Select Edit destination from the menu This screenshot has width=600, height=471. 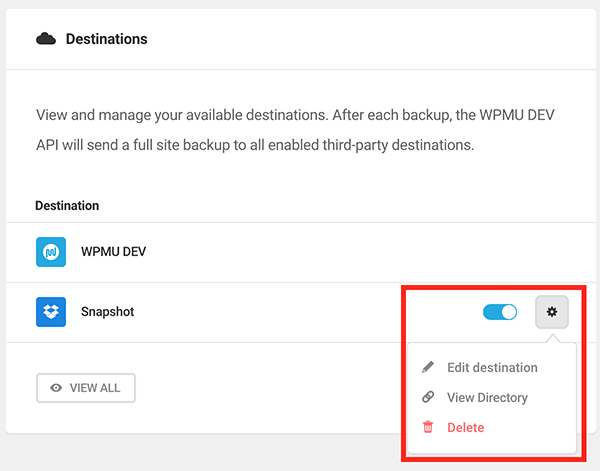(492, 367)
